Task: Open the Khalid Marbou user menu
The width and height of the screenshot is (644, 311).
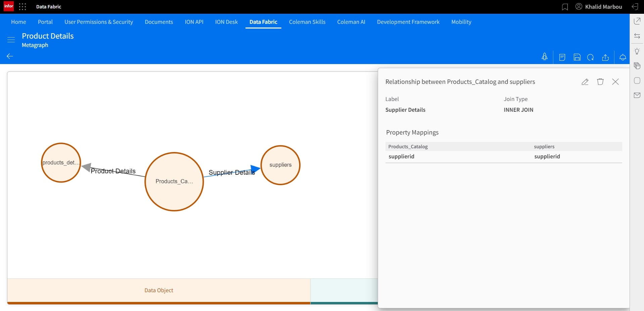Action: tap(599, 7)
